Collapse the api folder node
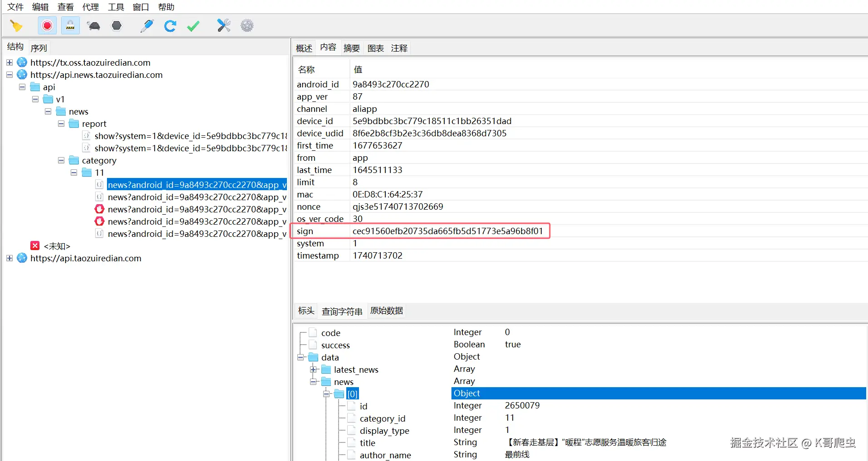868x461 pixels. 22,86
